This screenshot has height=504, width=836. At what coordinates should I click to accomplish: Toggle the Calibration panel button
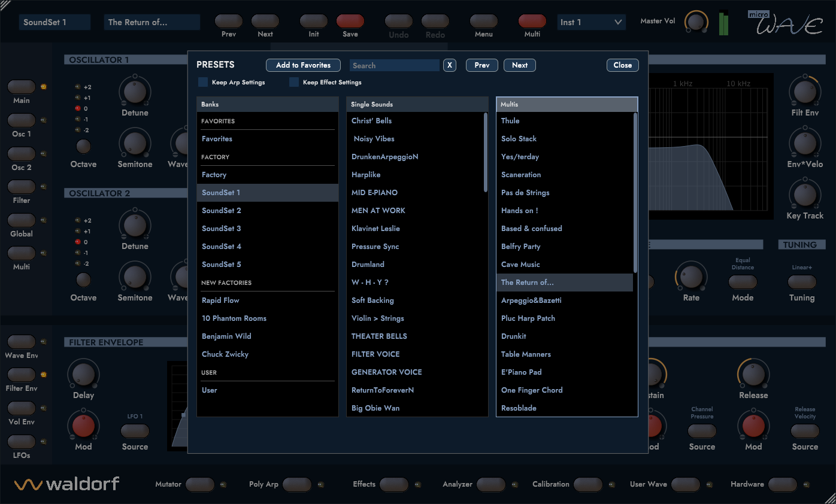click(x=588, y=484)
